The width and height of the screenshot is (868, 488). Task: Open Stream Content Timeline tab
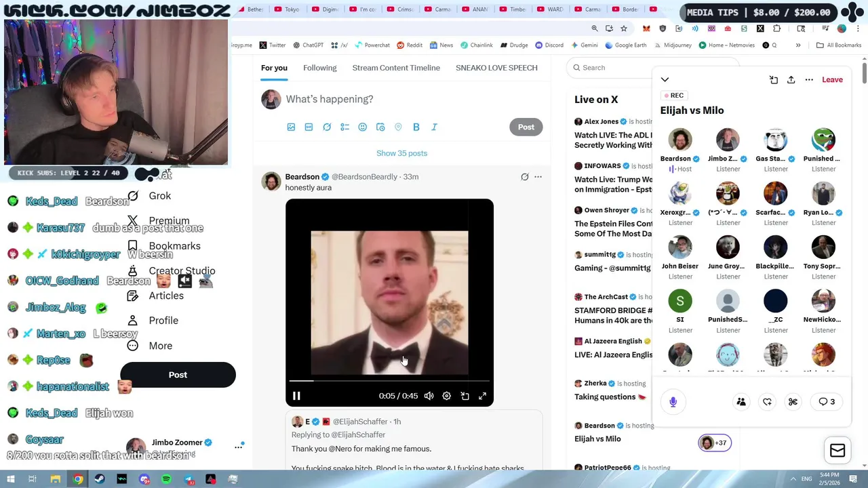point(396,68)
